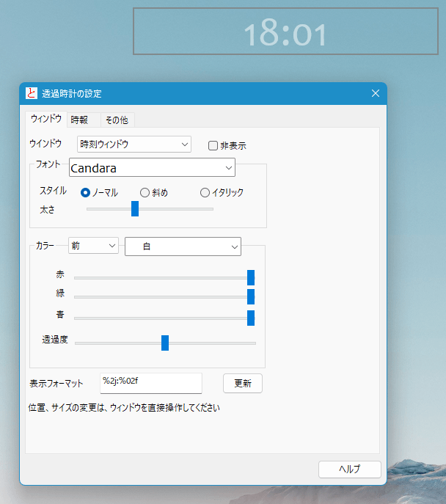Click the 赤 red slider handle
Image resolution: width=446 pixels, height=504 pixels.
coord(251,277)
